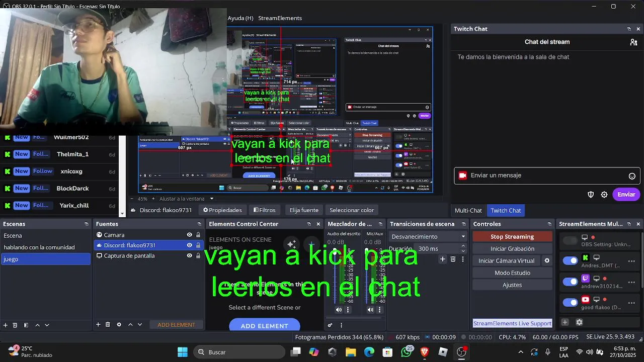Open advanced audio properties gears icon
This screenshot has height=362, width=644.
(x=331, y=325)
